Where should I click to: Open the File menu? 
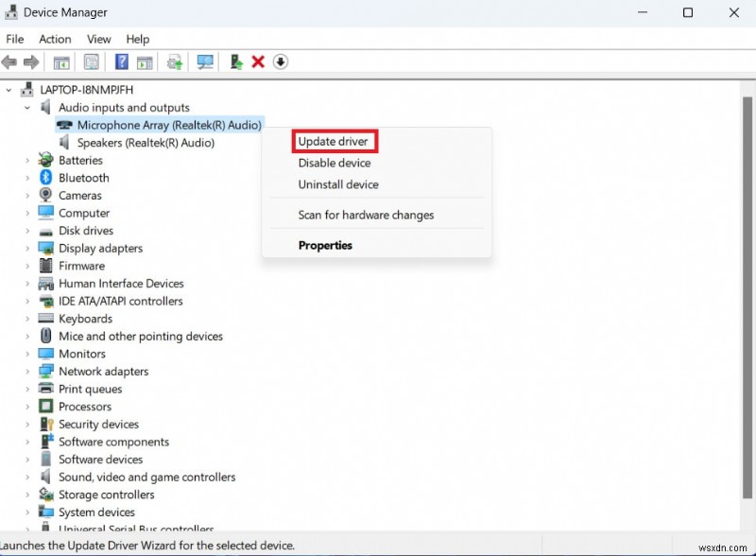coord(15,39)
